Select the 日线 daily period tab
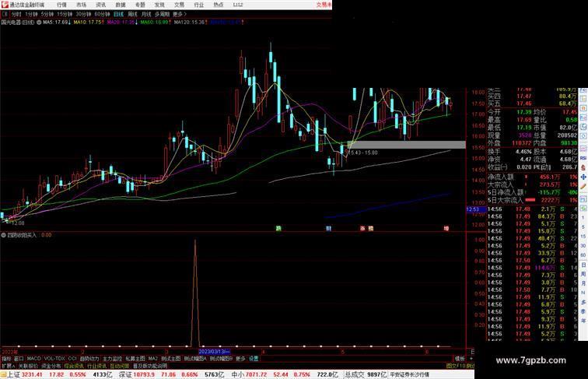Image resolution: width=588 pixels, height=379 pixels. [x=118, y=14]
